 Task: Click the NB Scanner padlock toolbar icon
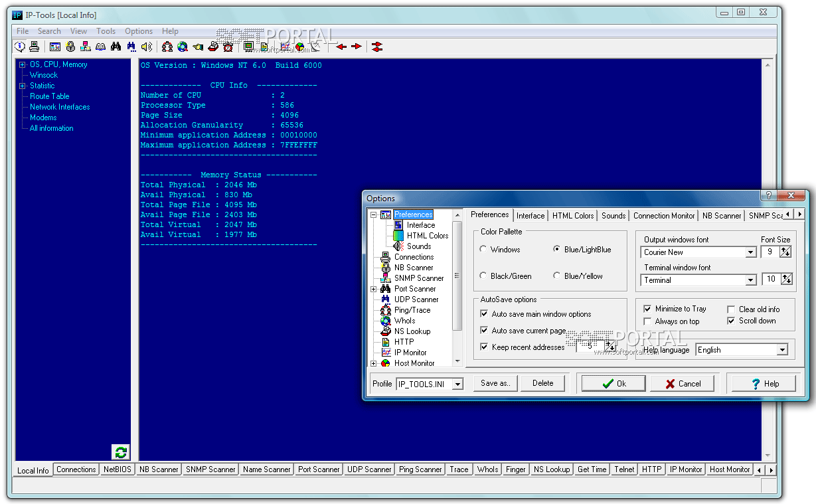click(x=70, y=46)
